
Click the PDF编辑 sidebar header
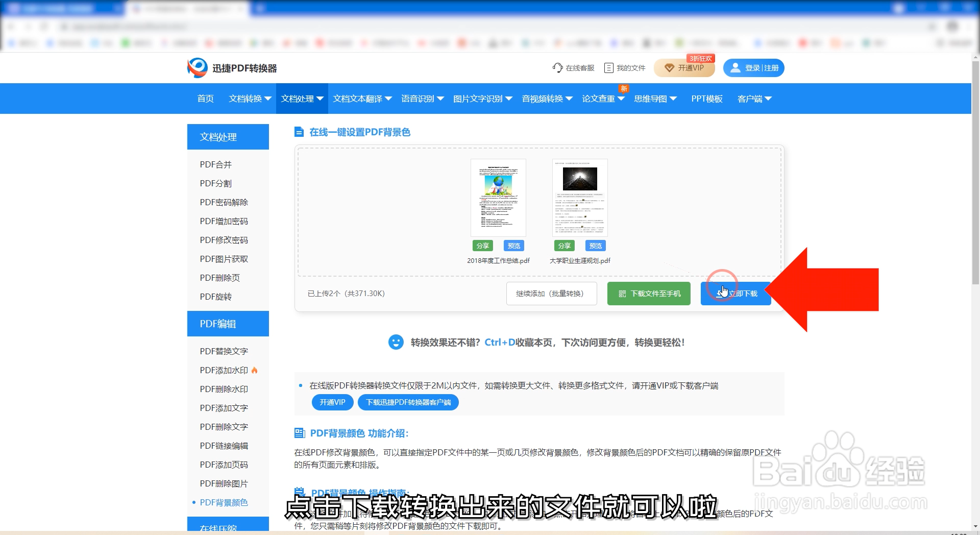click(x=228, y=324)
